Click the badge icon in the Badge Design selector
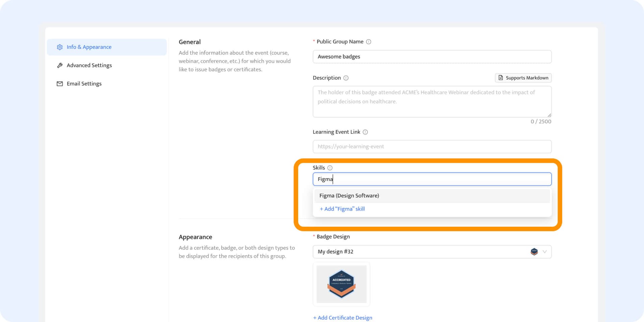 (534, 252)
